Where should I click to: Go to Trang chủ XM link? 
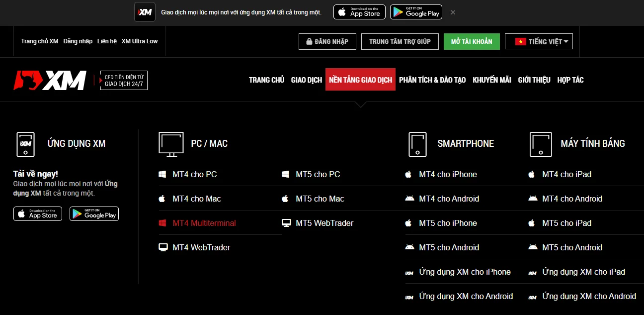coord(40,41)
